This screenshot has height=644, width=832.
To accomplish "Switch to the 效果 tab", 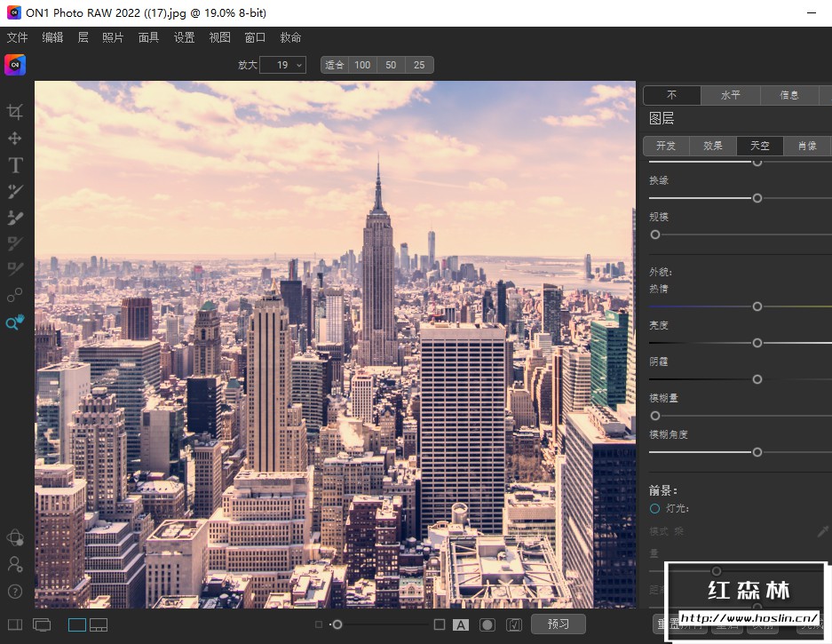I will tap(713, 146).
